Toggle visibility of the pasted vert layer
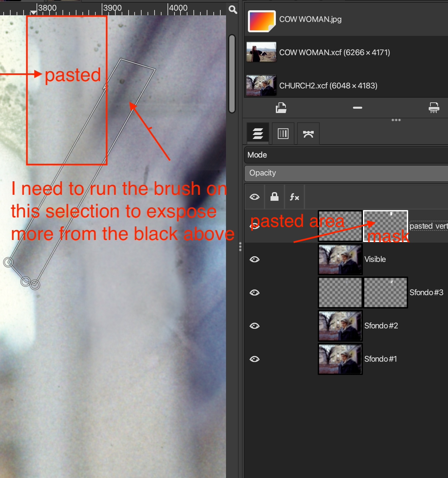 pos(255,226)
